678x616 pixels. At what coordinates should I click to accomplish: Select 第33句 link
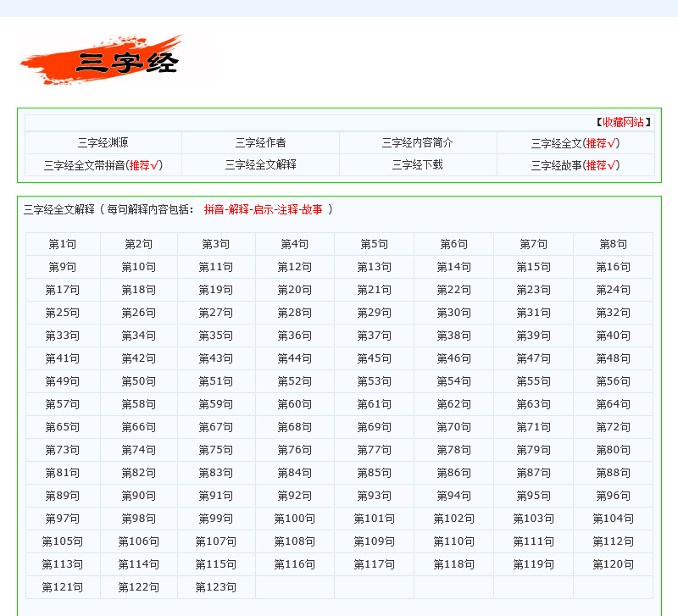[x=62, y=336]
